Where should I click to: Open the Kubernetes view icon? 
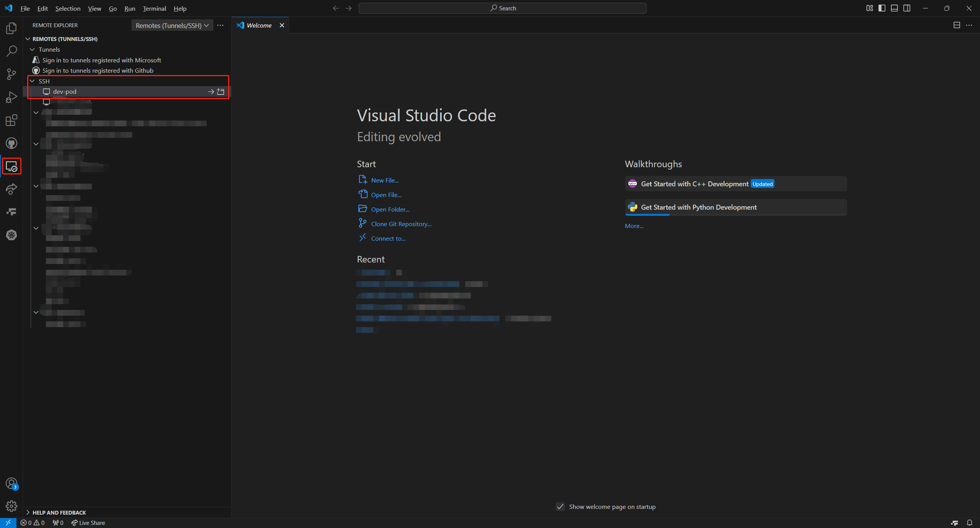[11, 235]
